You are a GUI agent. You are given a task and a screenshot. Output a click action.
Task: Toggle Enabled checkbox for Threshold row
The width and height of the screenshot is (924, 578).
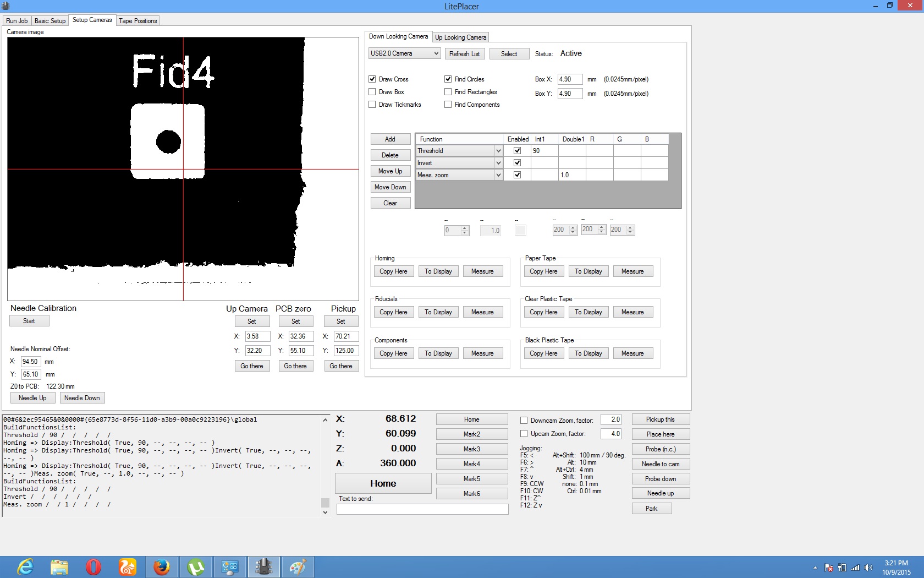tap(517, 151)
